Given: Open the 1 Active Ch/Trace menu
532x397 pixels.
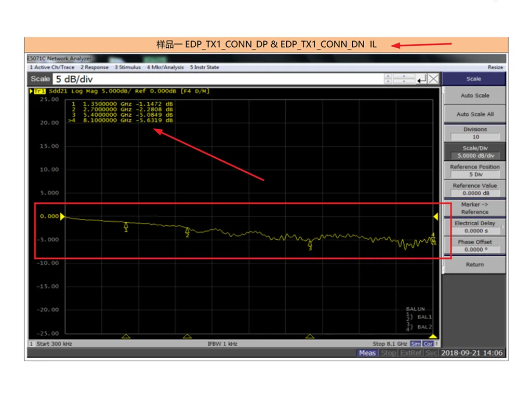Looking at the screenshot, I should pyautogui.click(x=52, y=67).
